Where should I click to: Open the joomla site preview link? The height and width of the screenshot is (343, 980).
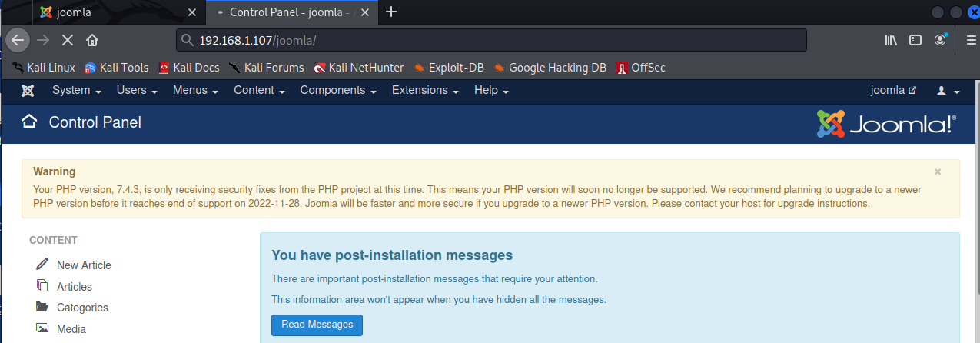coord(893,91)
